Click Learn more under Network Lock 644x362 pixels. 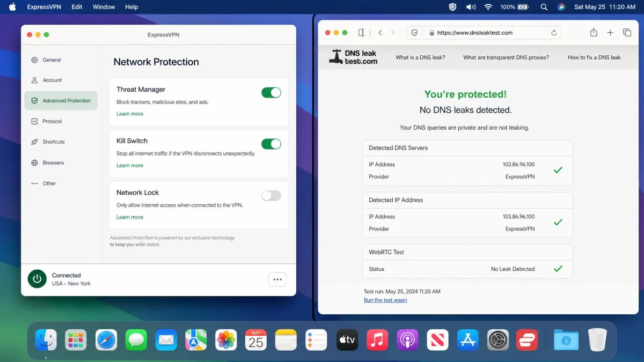click(x=130, y=217)
